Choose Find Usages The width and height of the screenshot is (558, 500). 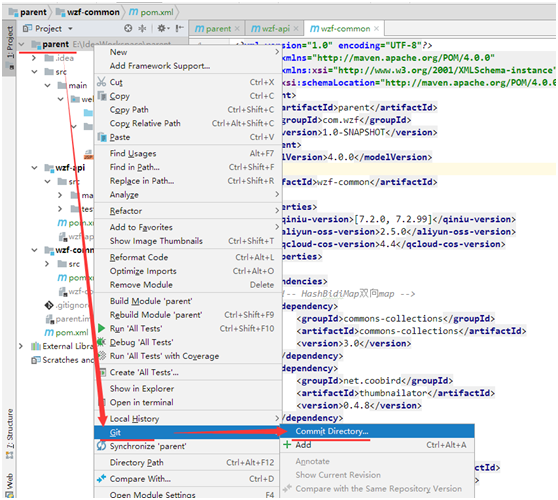point(188,153)
